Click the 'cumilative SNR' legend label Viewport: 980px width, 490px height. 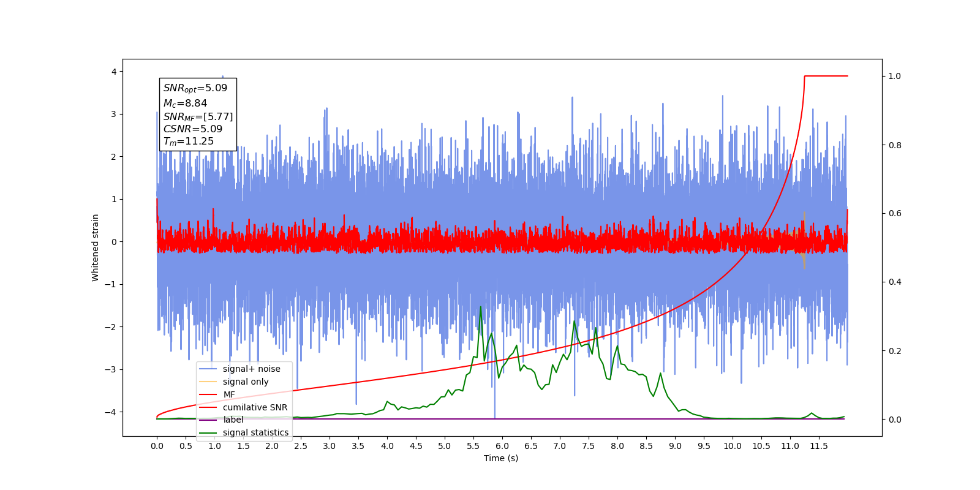[255, 407]
